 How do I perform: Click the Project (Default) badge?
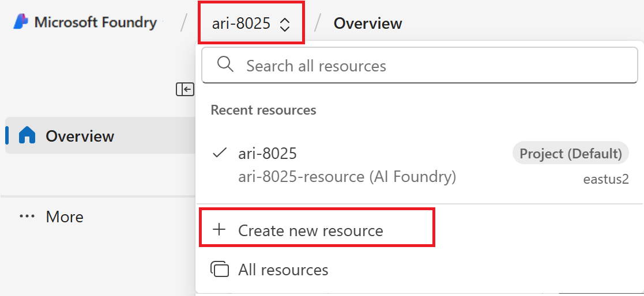tap(570, 153)
